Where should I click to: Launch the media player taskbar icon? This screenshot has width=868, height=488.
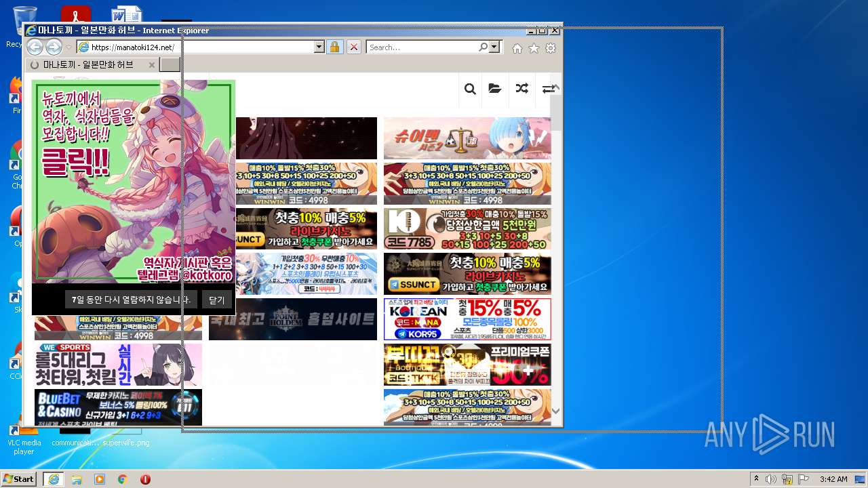[x=100, y=479]
